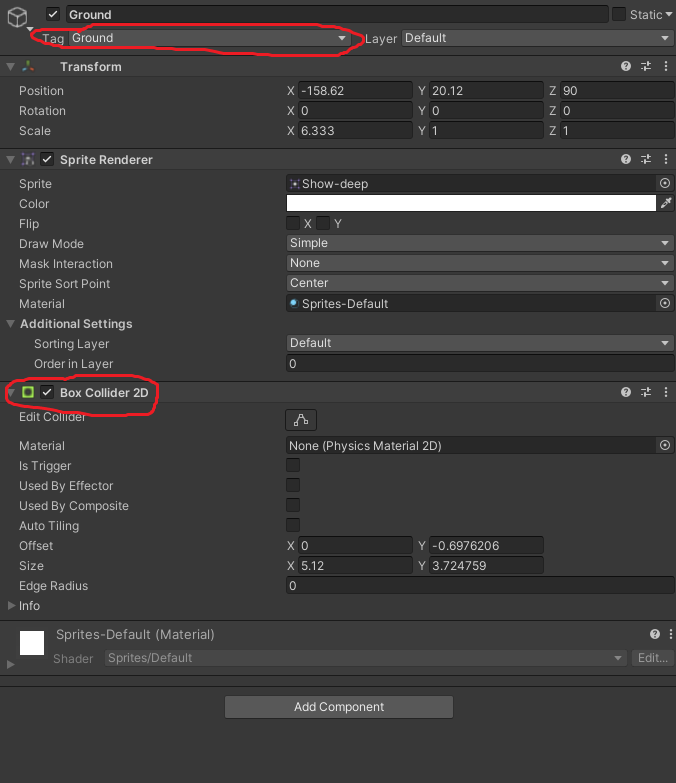Image resolution: width=676 pixels, height=783 pixels.
Task: Open Transform component kebab menu
Action: click(666, 66)
